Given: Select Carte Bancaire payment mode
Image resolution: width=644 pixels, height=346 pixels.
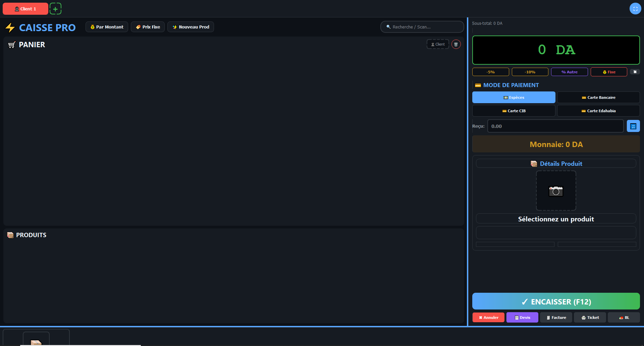Looking at the screenshot, I should (x=598, y=97).
